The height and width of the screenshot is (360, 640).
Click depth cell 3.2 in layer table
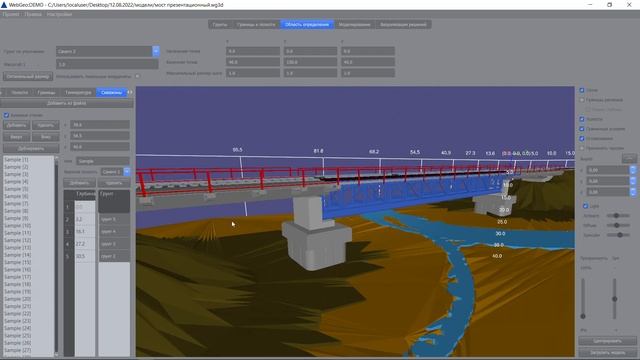tap(85, 219)
